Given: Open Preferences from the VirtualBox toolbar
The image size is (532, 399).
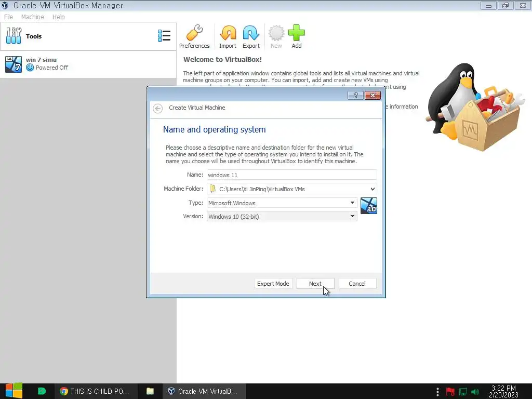Looking at the screenshot, I should coord(194,37).
